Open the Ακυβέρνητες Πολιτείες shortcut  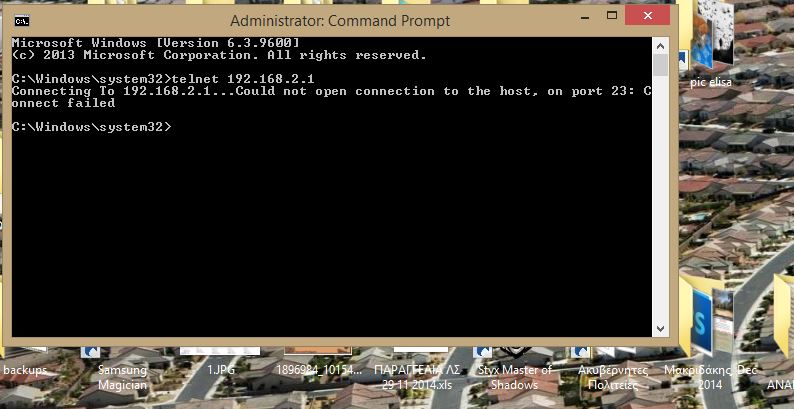tap(613, 378)
